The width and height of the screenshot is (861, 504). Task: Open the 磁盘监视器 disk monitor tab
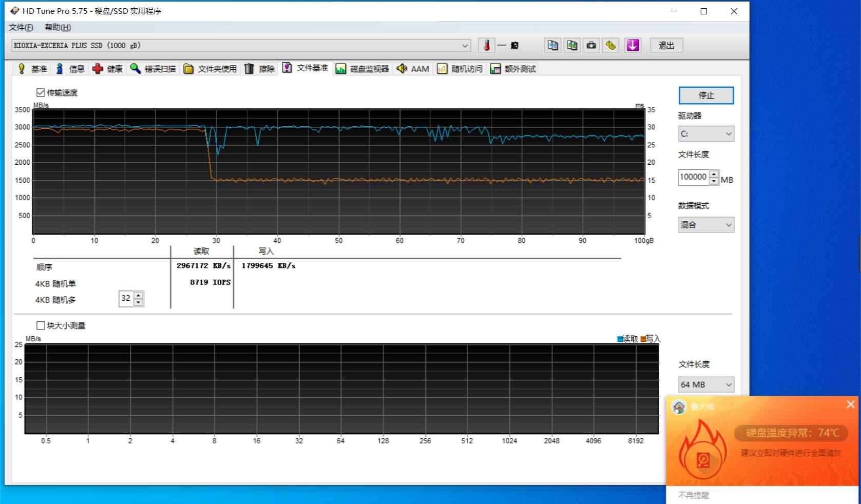(x=362, y=69)
